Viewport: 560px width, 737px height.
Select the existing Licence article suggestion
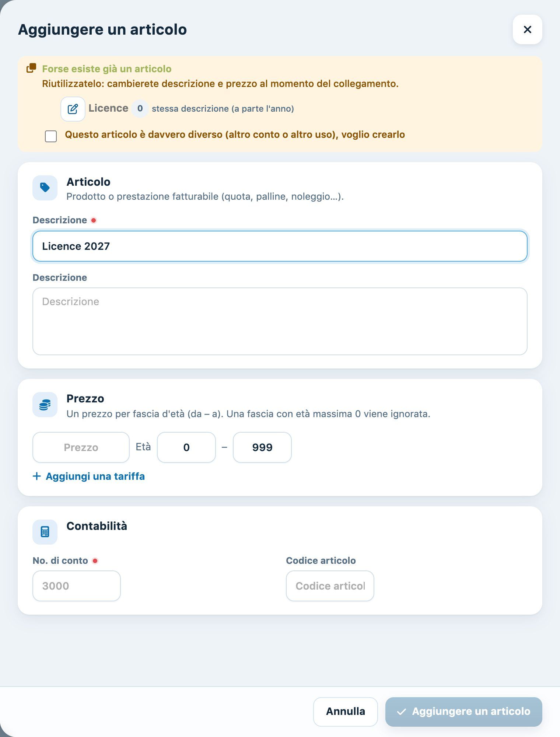pyautogui.click(x=108, y=108)
